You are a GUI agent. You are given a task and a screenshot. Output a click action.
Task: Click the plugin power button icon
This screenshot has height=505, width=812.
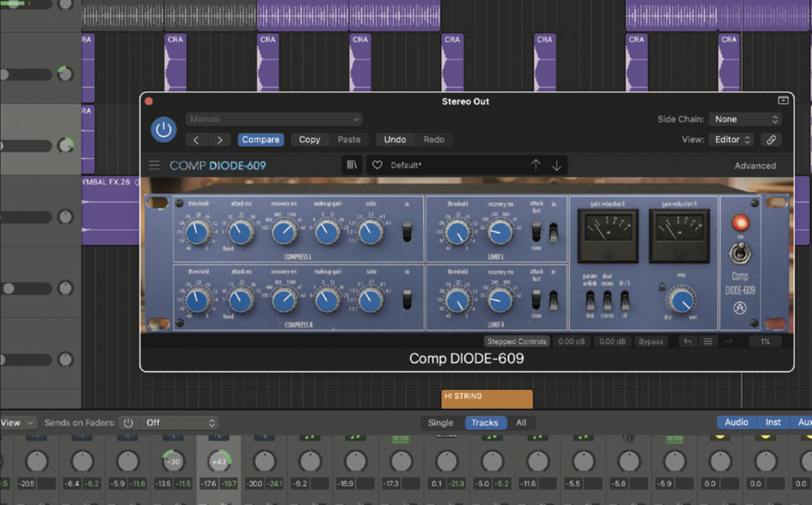162,130
